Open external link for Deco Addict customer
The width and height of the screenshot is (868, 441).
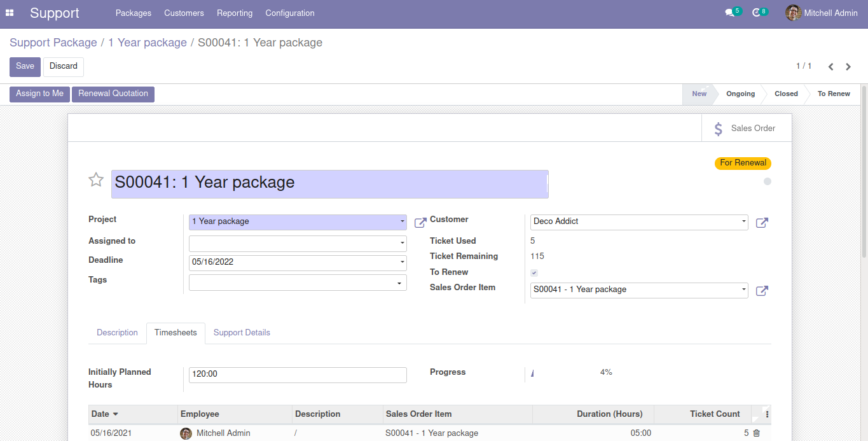(x=762, y=223)
